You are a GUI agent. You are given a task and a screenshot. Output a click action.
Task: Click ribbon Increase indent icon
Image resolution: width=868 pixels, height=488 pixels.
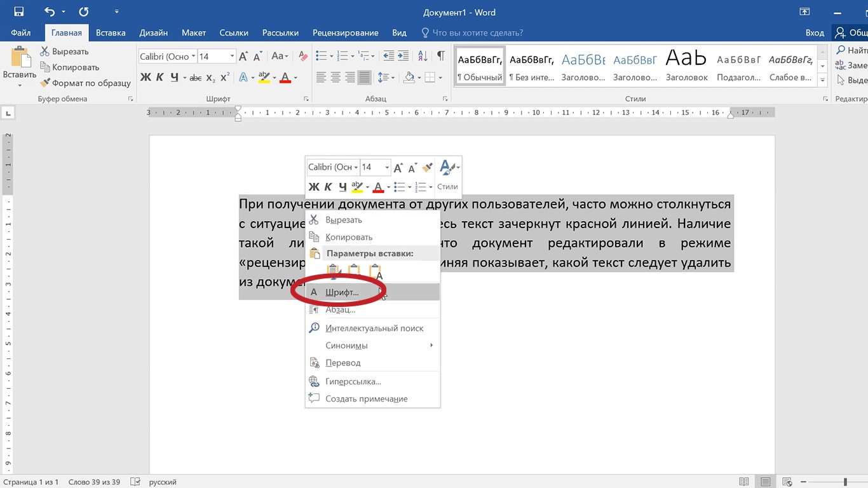(x=405, y=56)
